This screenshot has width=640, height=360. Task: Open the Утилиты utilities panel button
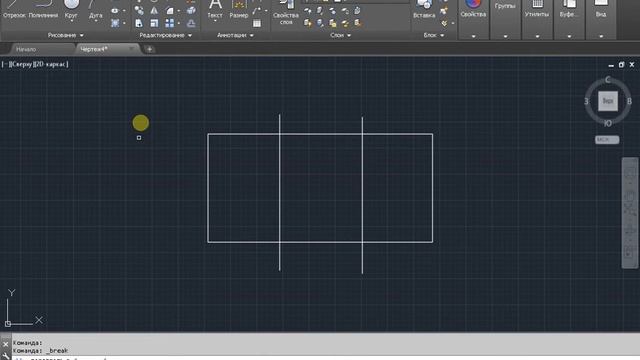pos(537,10)
